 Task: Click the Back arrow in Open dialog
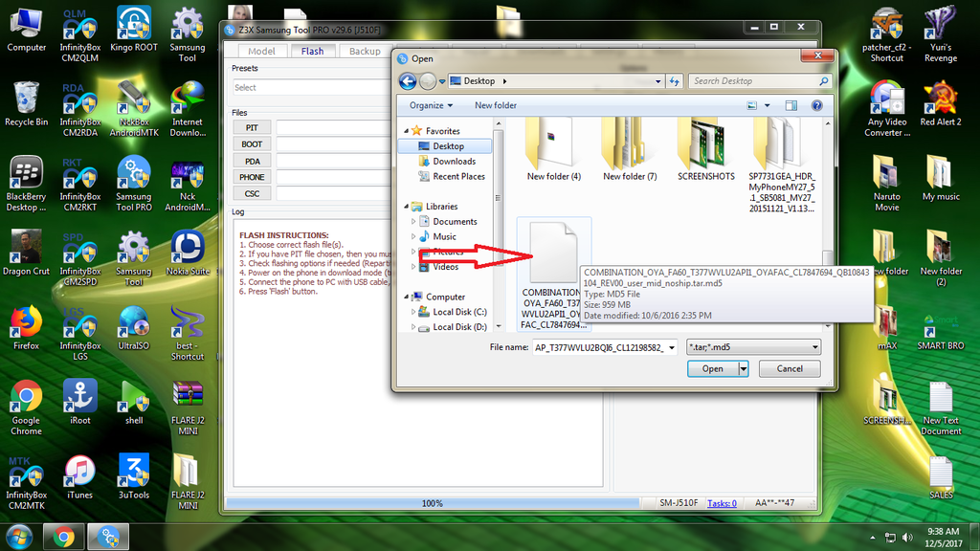pos(408,81)
